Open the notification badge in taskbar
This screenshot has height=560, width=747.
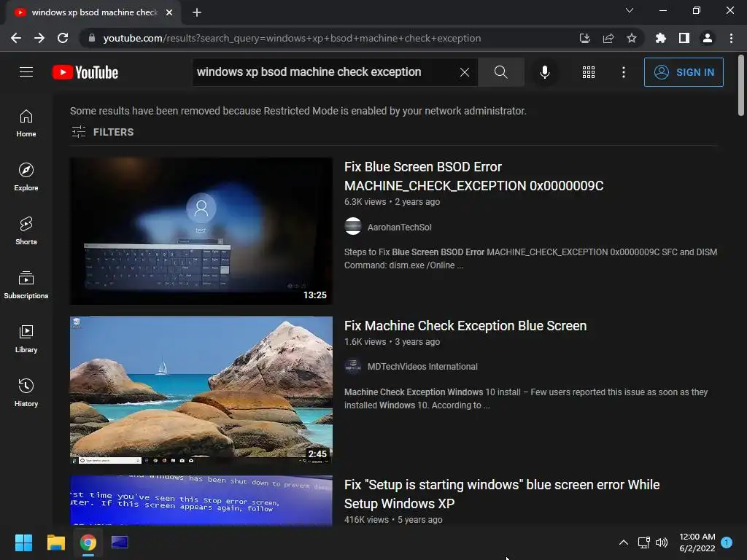(727, 542)
